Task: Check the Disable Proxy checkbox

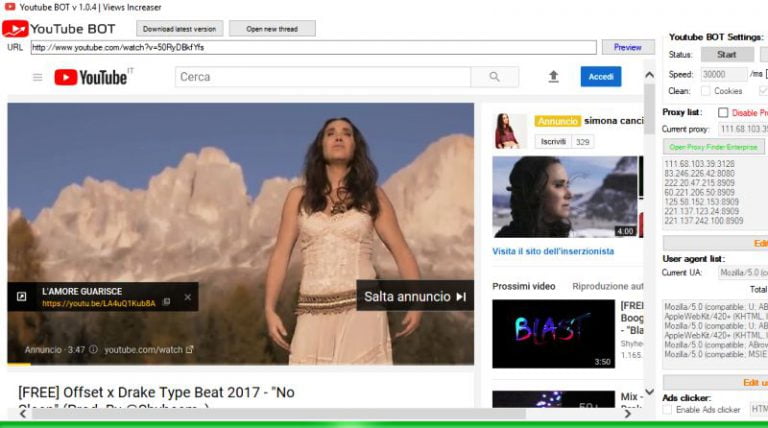Action: pos(723,113)
